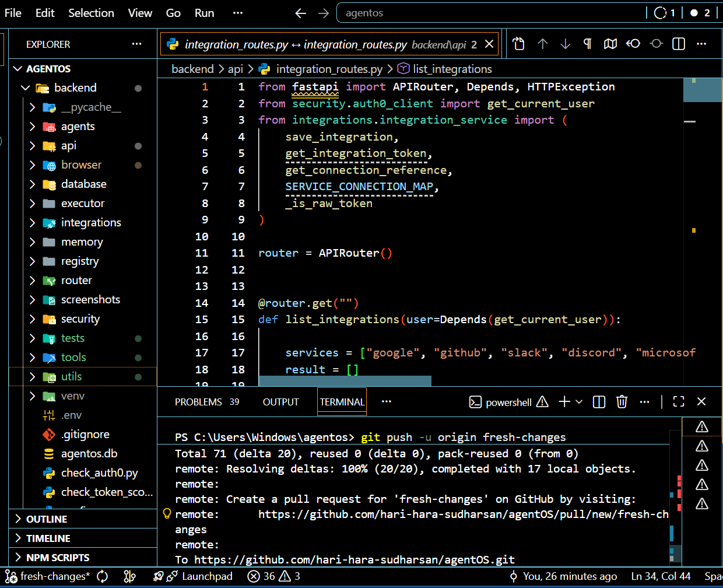Toggle inline diff view layout icon
723x588 pixels.
(679, 44)
